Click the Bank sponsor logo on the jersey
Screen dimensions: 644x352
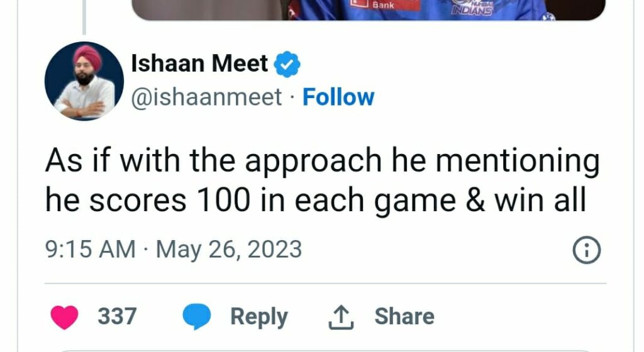(x=383, y=6)
